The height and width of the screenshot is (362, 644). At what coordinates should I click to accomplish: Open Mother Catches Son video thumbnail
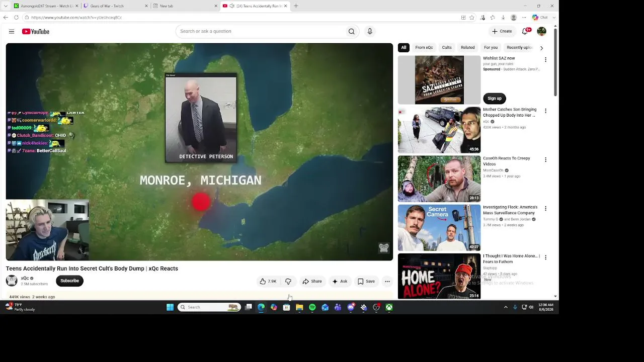tap(439, 130)
